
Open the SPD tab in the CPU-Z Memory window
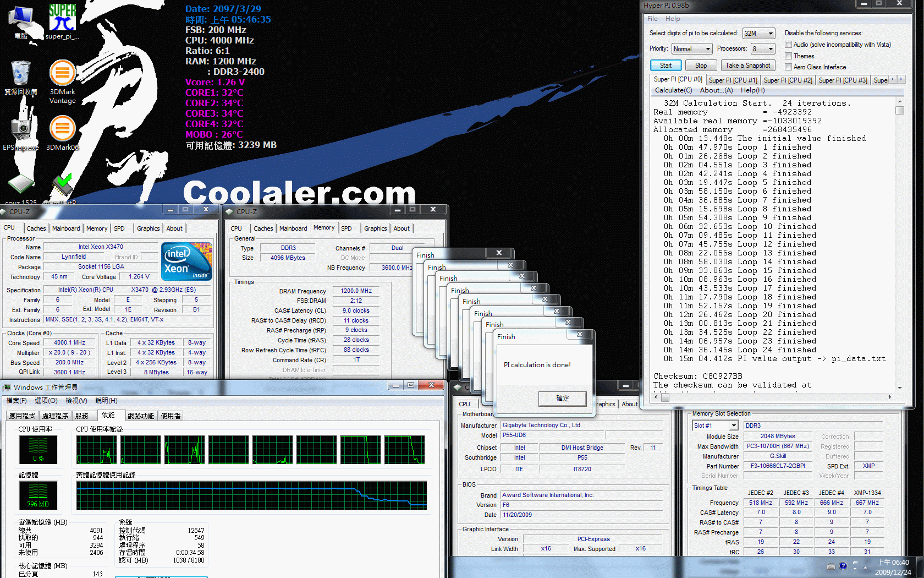(346, 228)
